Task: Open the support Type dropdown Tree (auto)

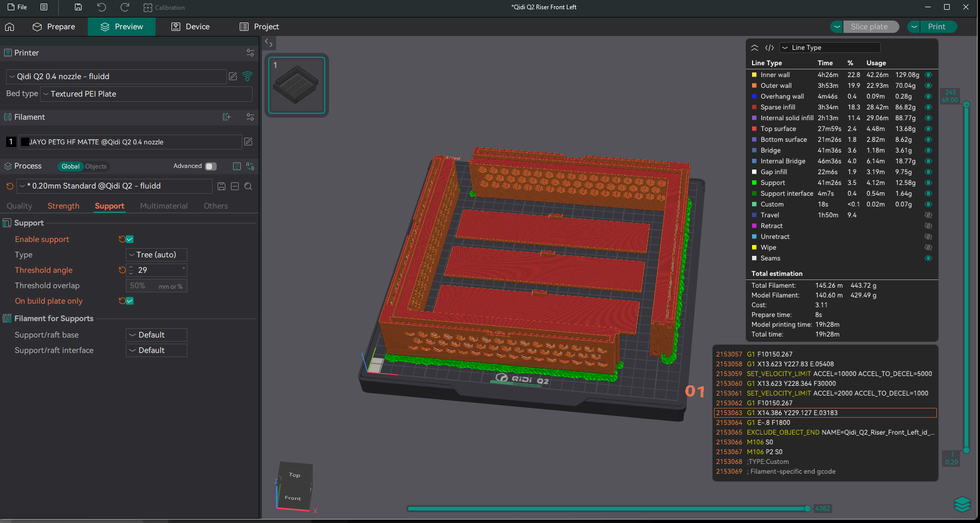Action: (156, 255)
